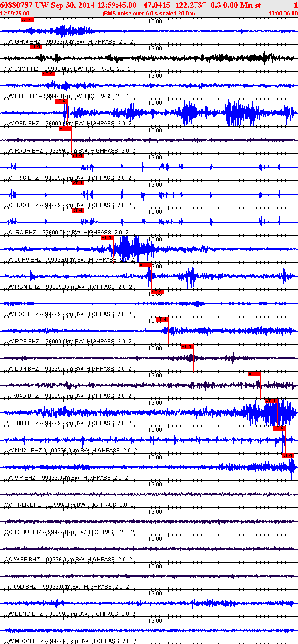Select the pick flag on PB B003 trace
This screenshot has width=298, height=644.
271,401
